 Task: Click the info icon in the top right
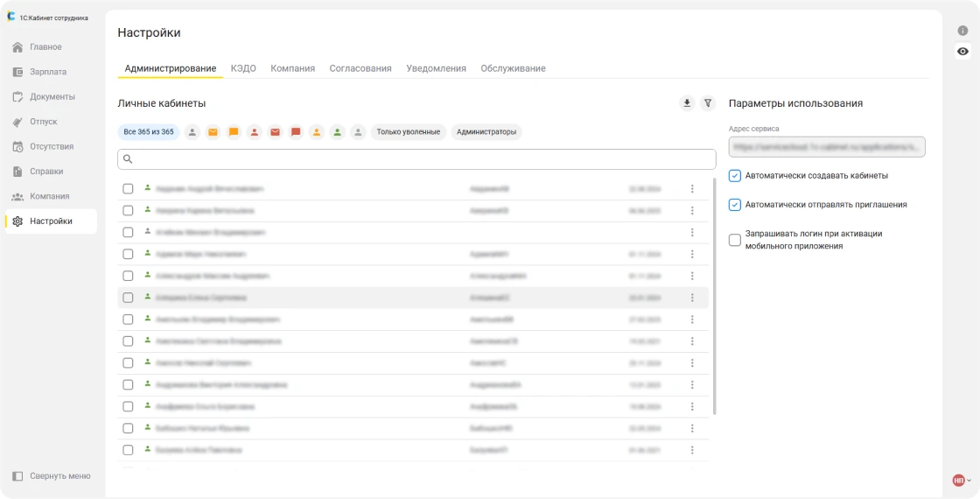click(x=962, y=31)
